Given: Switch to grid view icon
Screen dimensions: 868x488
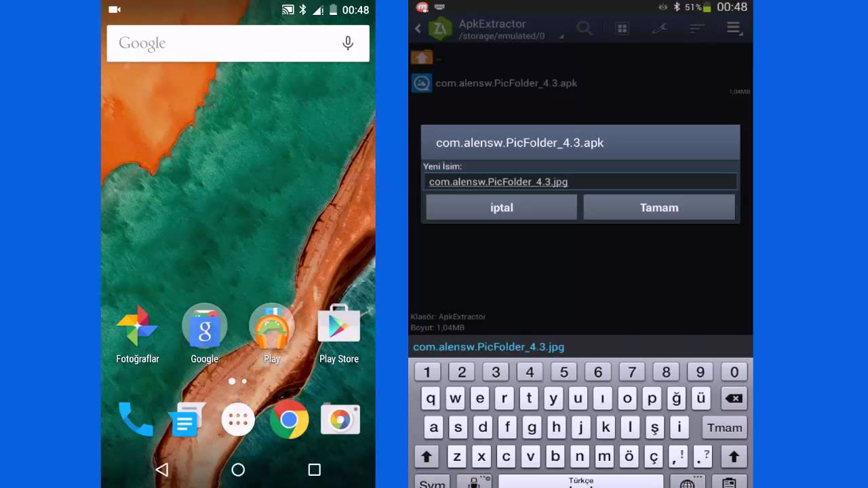Looking at the screenshot, I should pyautogui.click(x=622, y=28).
